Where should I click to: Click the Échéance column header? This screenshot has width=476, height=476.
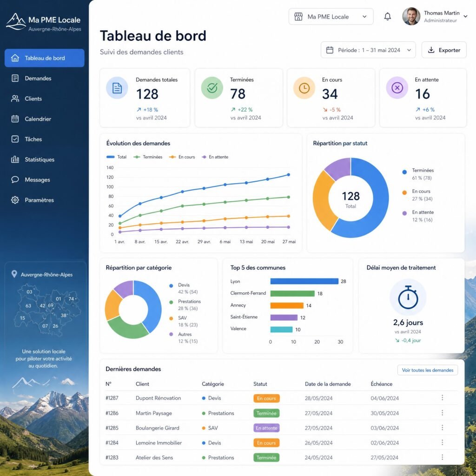click(x=381, y=384)
